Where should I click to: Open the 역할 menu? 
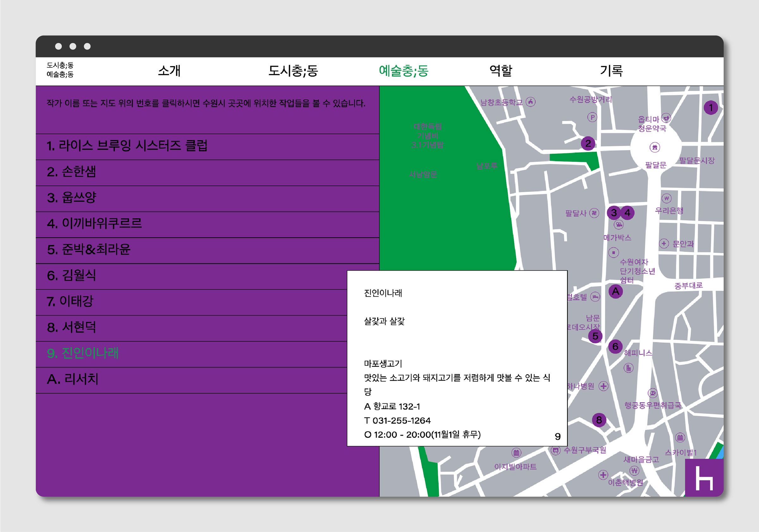click(x=501, y=71)
